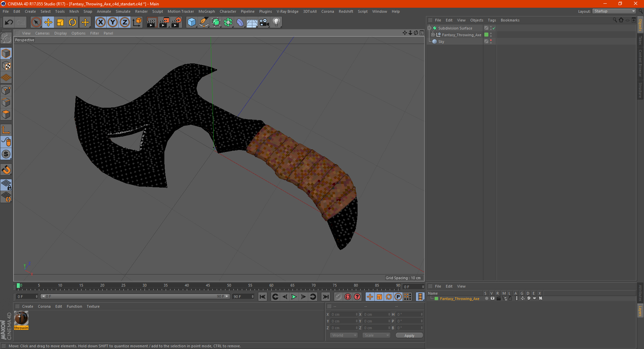Click the Object Manager search icon
This screenshot has width=644, height=349.
(615, 20)
